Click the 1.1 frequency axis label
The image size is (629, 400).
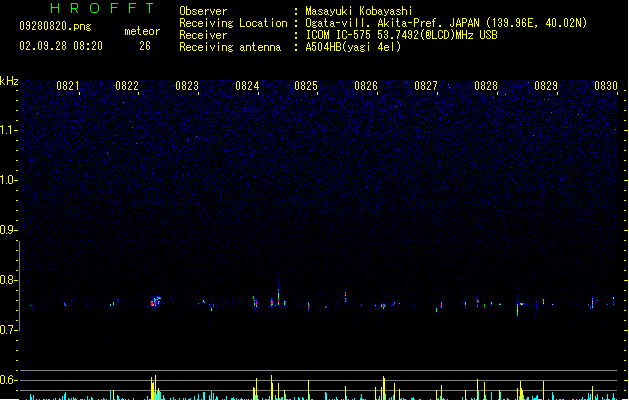pos(9,130)
